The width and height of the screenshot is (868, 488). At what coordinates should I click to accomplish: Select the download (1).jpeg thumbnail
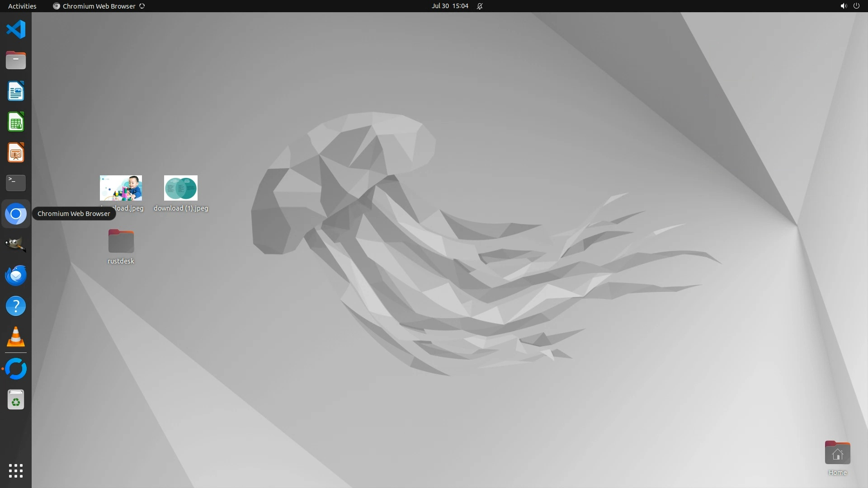(181, 188)
